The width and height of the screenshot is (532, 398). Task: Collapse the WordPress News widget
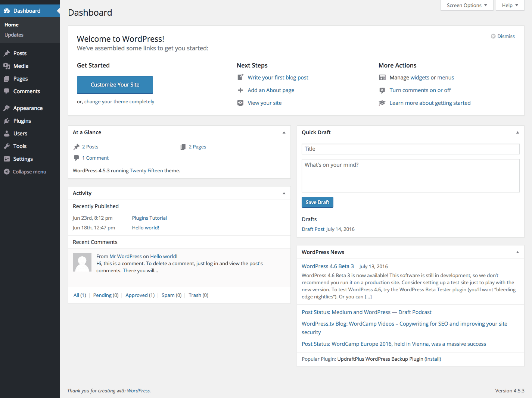517,252
